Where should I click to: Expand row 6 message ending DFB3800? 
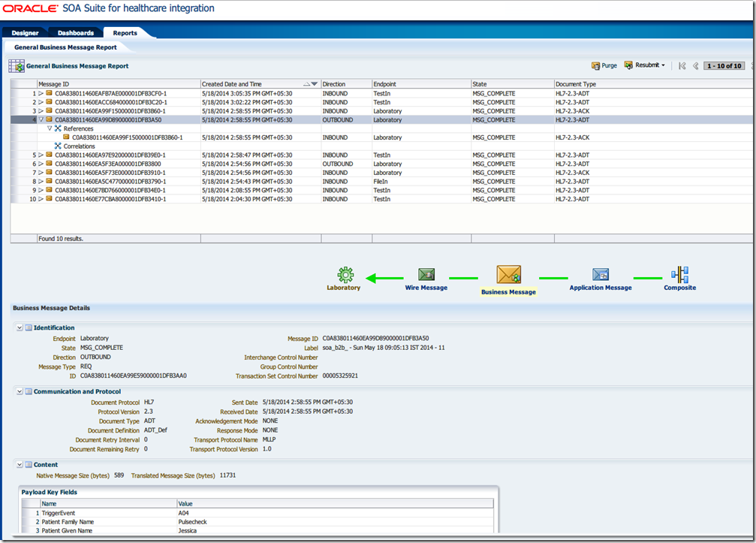[x=41, y=164]
